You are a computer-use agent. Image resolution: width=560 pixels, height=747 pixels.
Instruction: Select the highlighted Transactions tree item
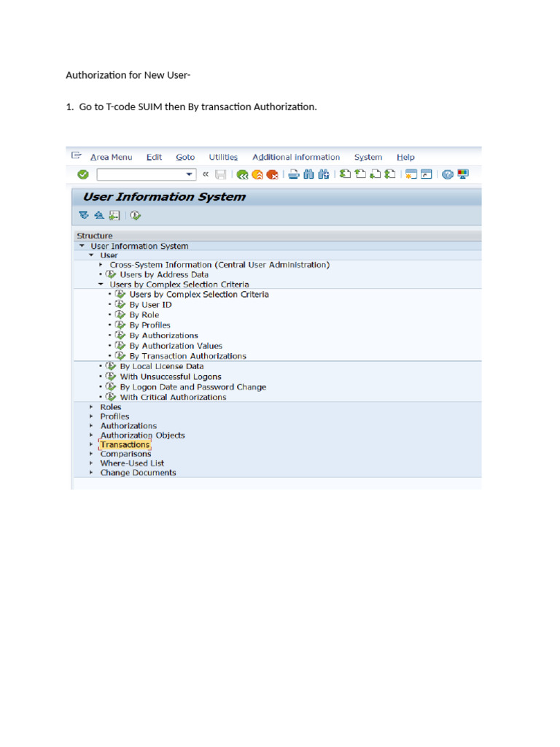coord(125,444)
